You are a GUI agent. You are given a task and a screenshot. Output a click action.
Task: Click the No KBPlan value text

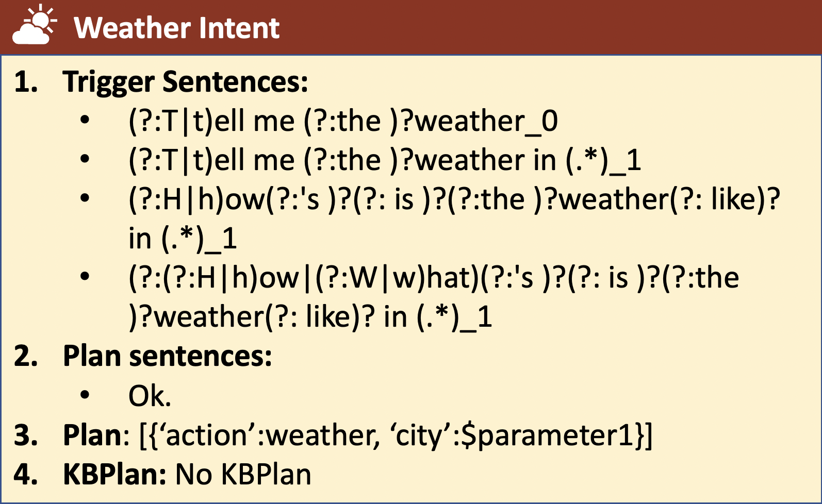[243, 474]
